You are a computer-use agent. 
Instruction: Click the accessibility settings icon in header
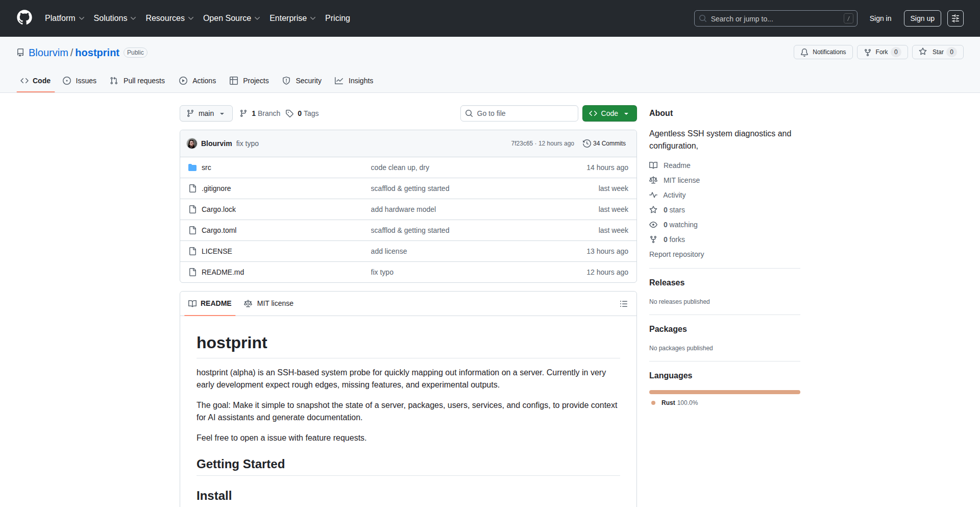(x=955, y=18)
